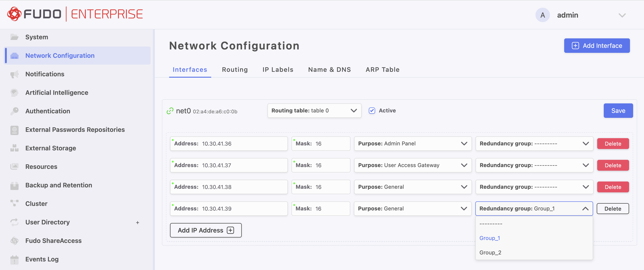This screenshot has height=270, width=644.
Task: Delete the 10.30.41.36 address row
Action: coord(613,144)
